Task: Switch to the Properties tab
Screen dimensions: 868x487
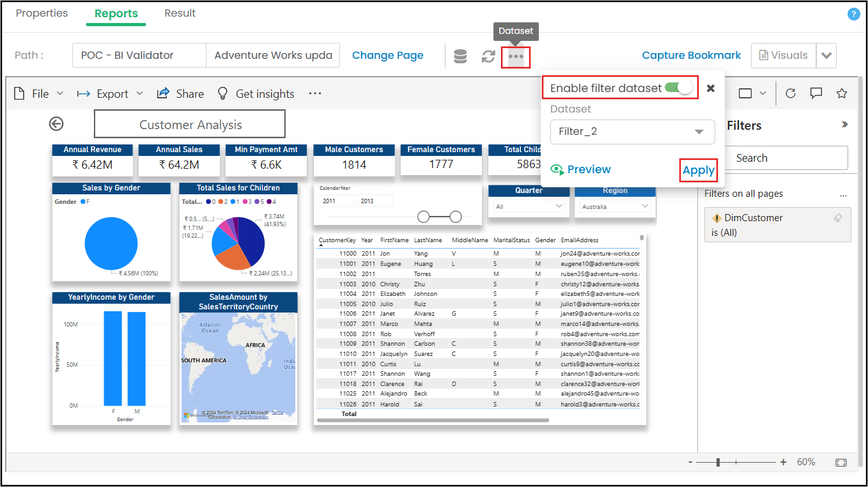Action: 42,13
